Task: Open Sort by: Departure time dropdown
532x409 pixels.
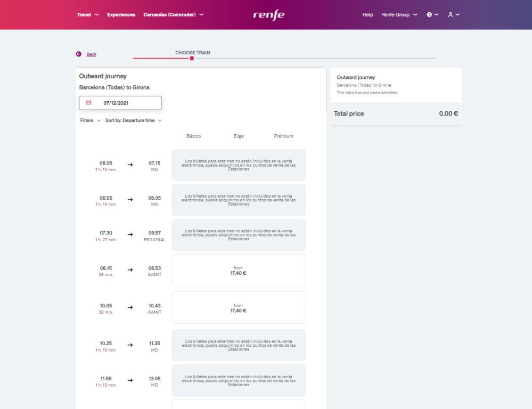Action: (133, 120)
